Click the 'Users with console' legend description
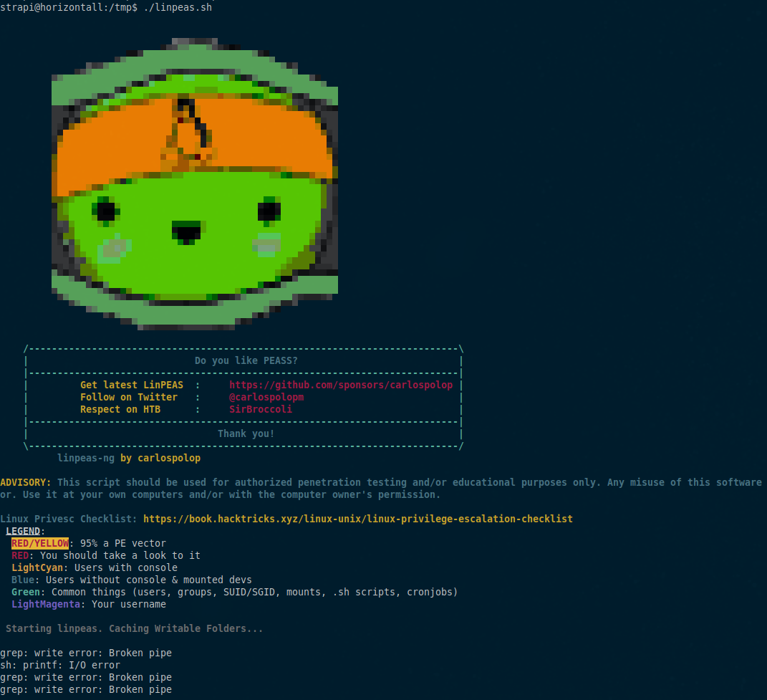Viewport: 767px width, 700px height. coord(126,568)
